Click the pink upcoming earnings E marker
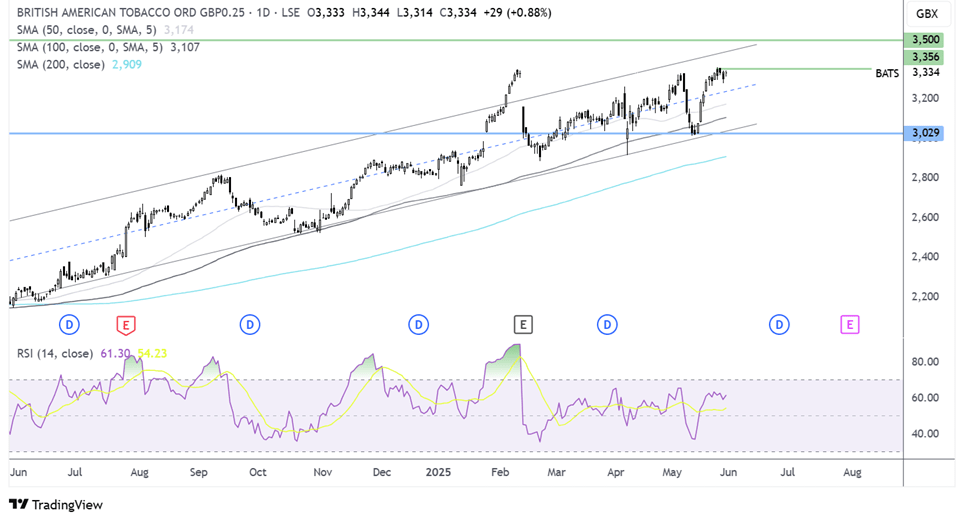The width and height of the screenshot is (980, 522). 849,324
